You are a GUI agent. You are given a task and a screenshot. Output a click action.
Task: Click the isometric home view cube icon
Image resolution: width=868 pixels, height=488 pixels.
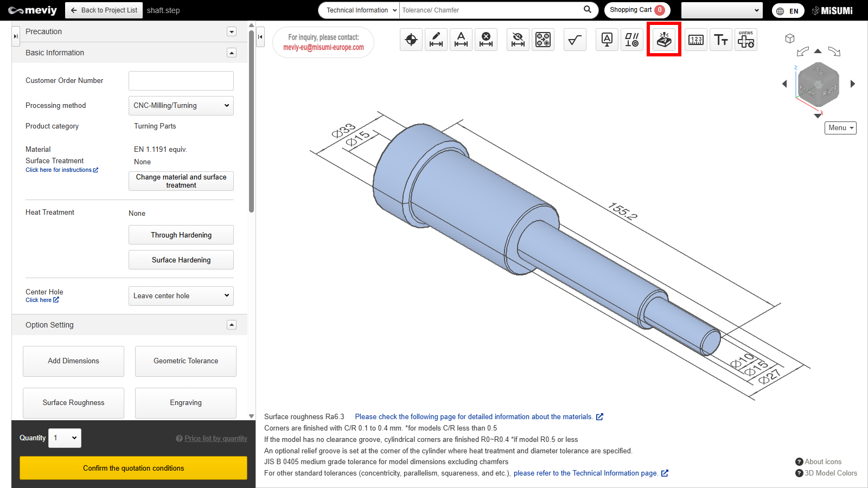coord(790,38)
